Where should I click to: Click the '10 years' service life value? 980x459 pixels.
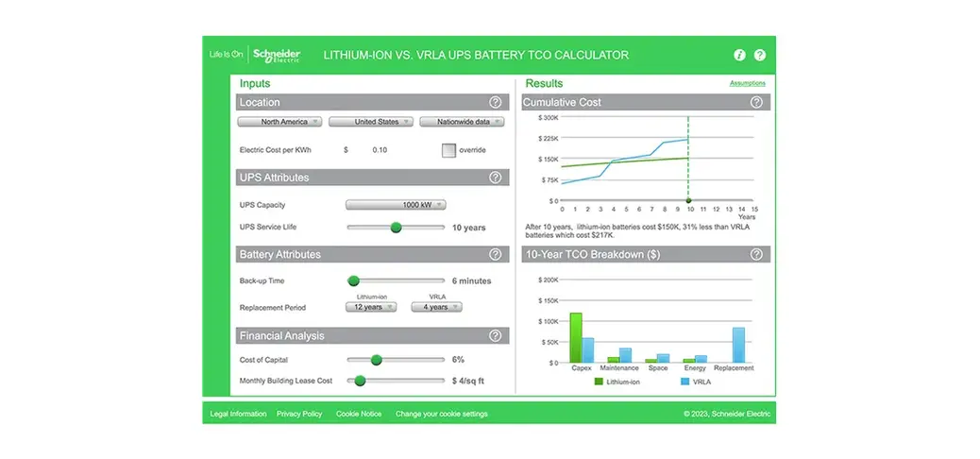[x=468, y=228]
